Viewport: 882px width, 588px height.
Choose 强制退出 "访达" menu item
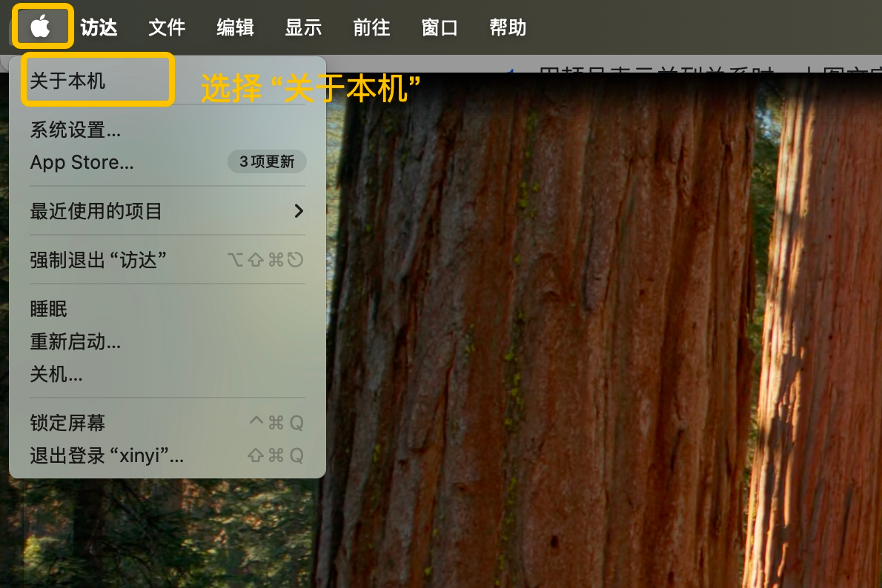[x=98, y=260]
